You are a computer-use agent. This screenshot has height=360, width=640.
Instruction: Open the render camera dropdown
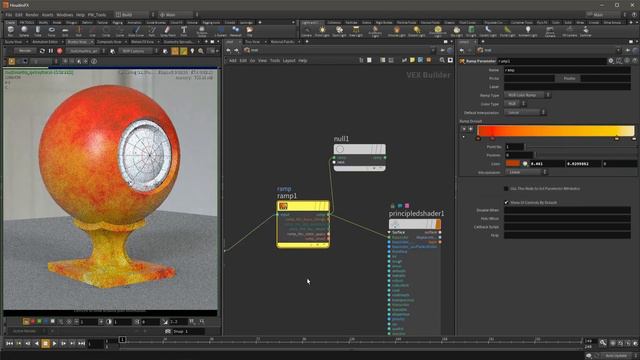139,51
